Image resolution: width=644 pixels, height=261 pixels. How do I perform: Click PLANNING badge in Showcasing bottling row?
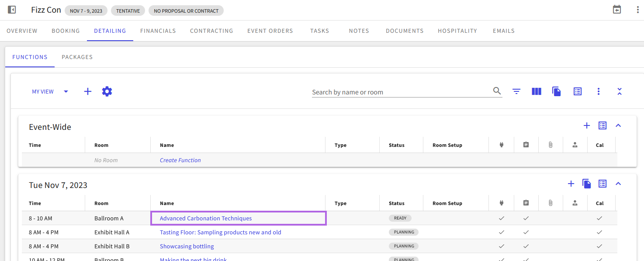point(404,246)
